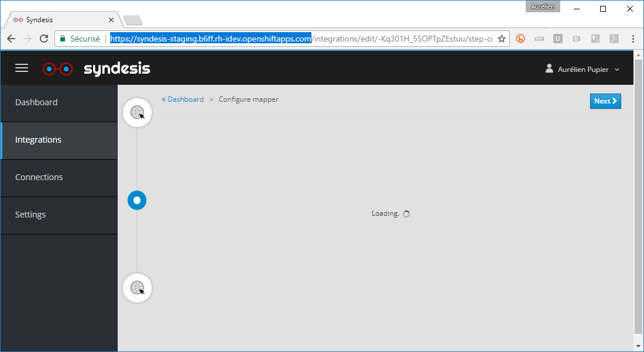Viewport: 644px width, 352px height.
Task: Click the Loading spinner progress indicator
Action: point(406,213)
